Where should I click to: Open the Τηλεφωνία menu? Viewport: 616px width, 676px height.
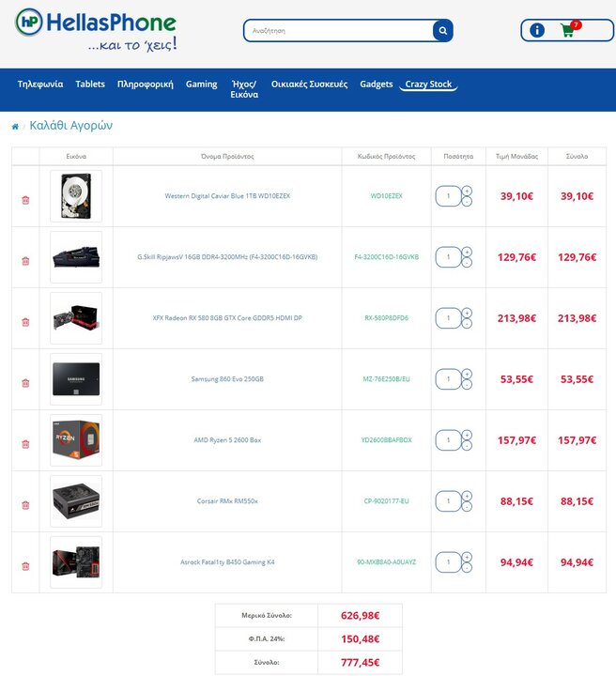[40, 84]
